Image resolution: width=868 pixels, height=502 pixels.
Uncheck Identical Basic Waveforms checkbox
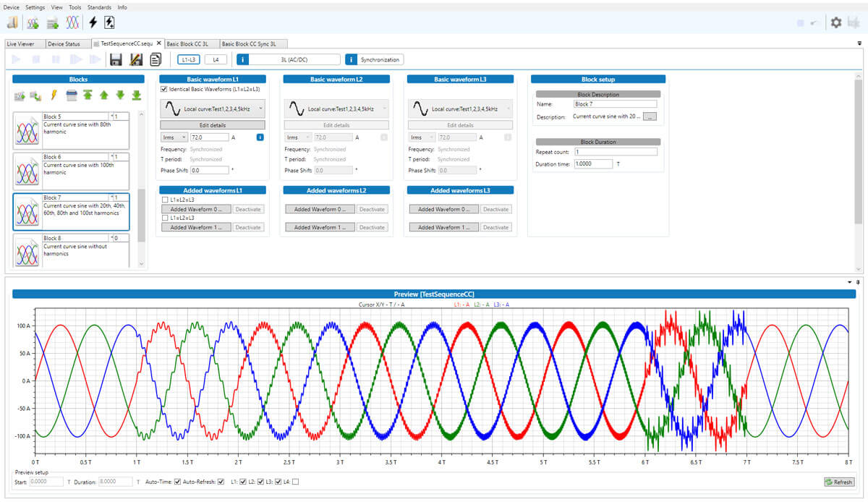click(163, 89)
